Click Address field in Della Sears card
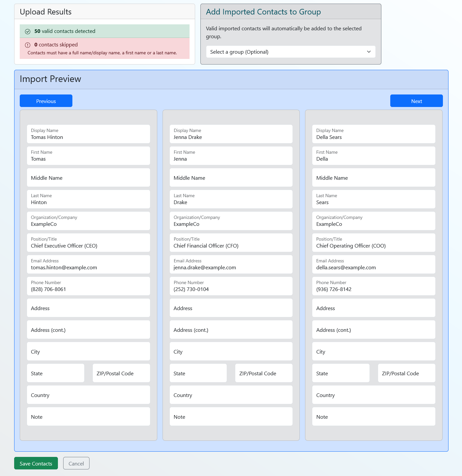The width and height of the screenshot is (462, 476). [x=374, y=308]
